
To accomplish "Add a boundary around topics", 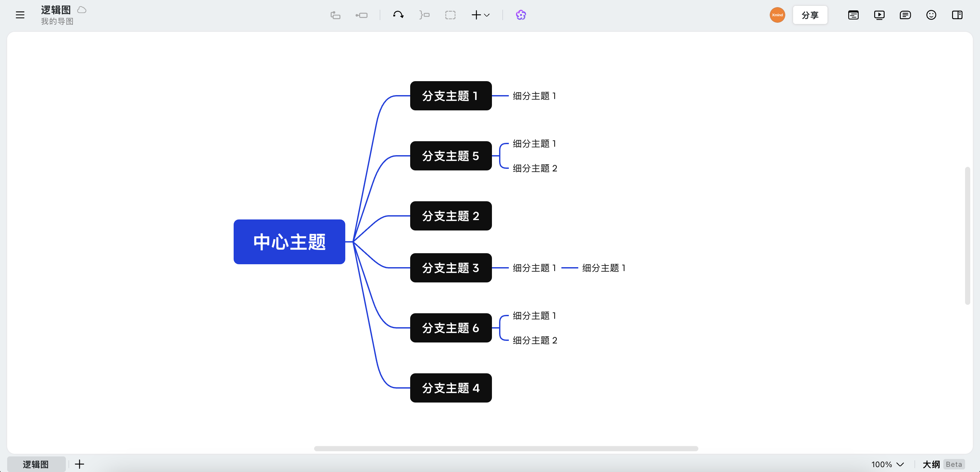I will 450,15.
